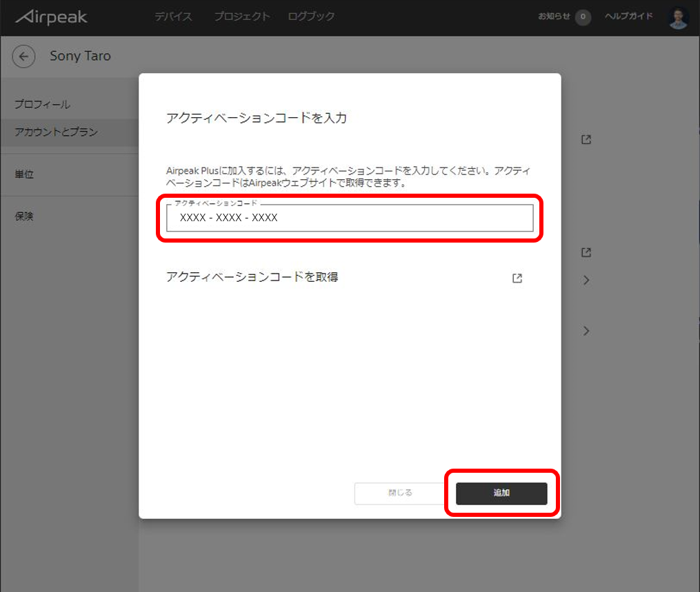Click the Airpeak logo
Image resolution: width=700 pixels, height=592 pixels.
point(51,17)
